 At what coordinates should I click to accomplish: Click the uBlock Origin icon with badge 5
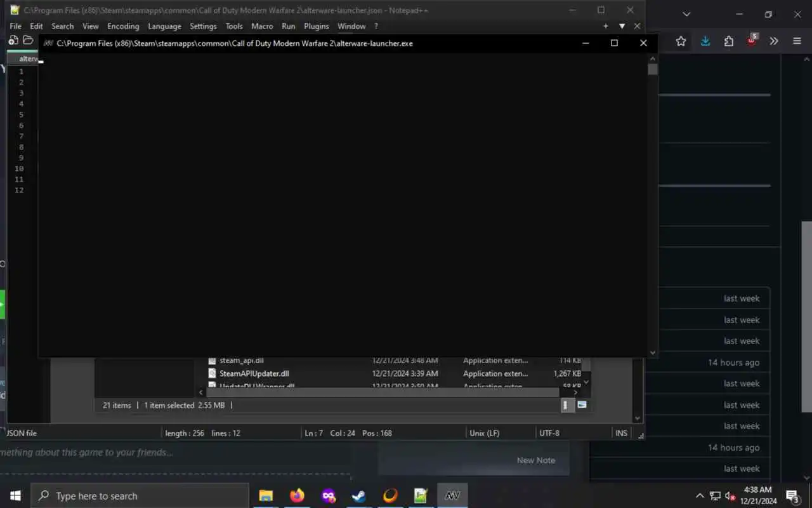coord(752,40)
